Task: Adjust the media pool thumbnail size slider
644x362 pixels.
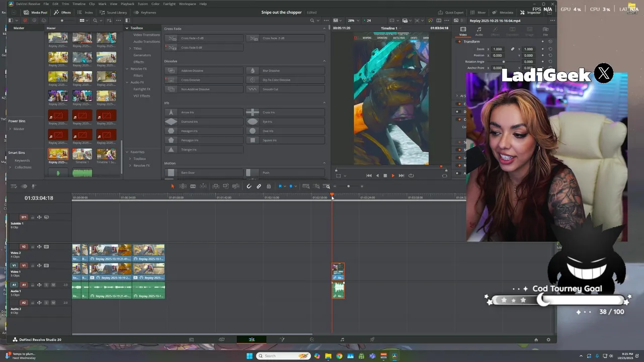Action: pos(62,21)
